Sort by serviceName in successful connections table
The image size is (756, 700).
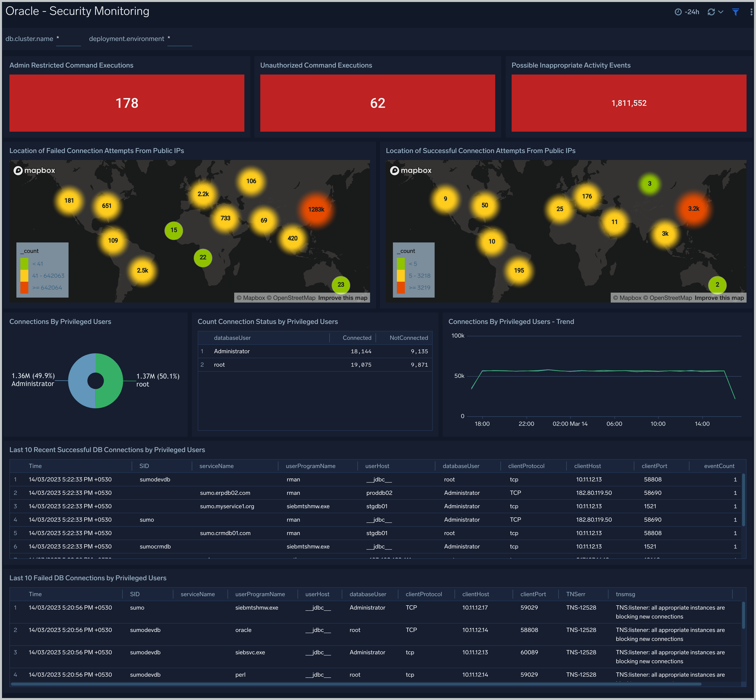(x=216, y=466)
